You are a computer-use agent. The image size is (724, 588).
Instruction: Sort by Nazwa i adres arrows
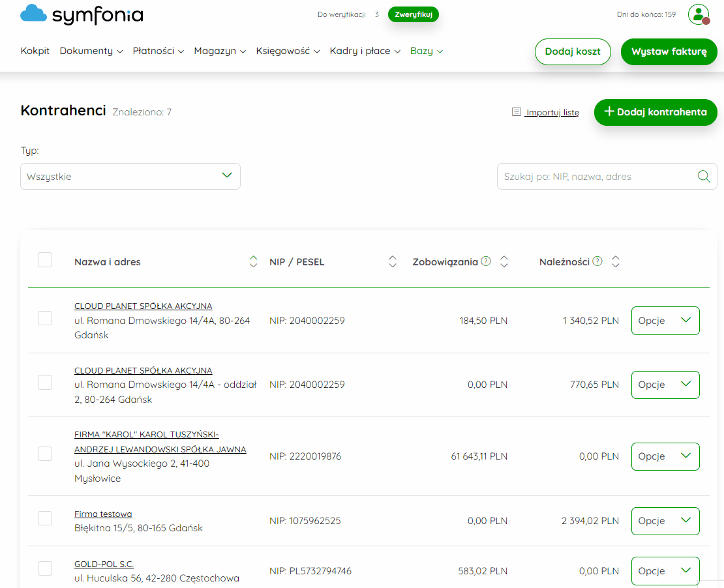click(x=253, y=261)
